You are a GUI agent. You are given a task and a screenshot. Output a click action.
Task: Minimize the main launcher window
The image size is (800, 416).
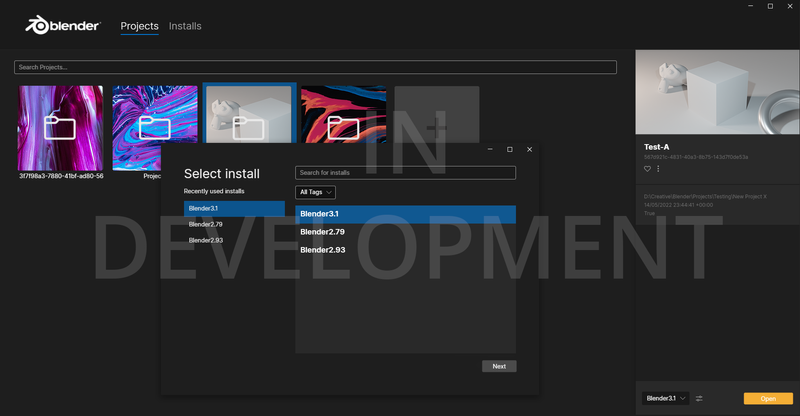751,6
